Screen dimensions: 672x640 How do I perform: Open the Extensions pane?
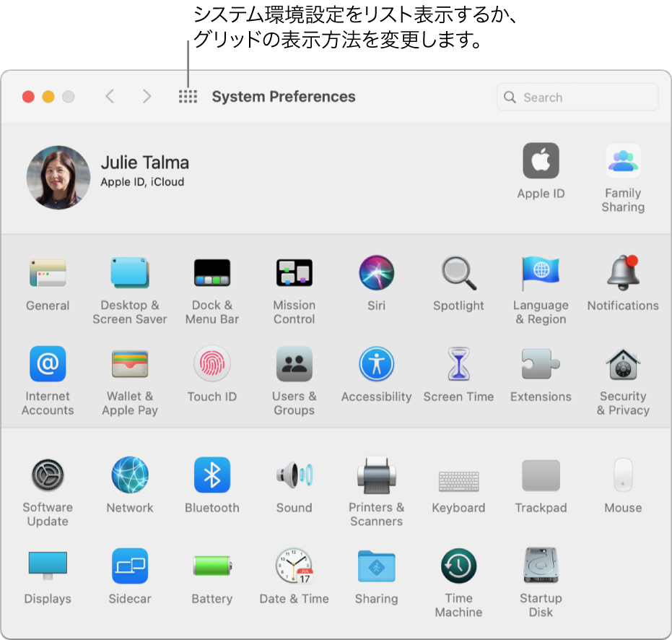click(541, 364)
